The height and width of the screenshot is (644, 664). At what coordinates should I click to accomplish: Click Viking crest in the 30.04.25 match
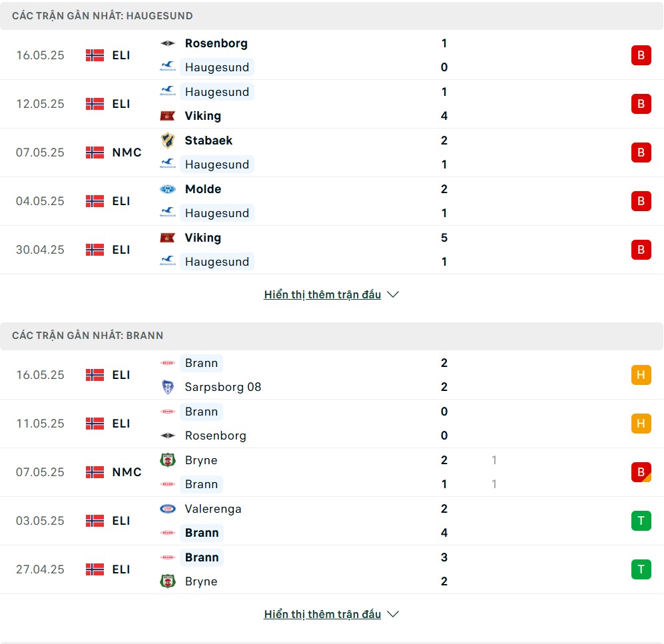[x=168, y=238]
